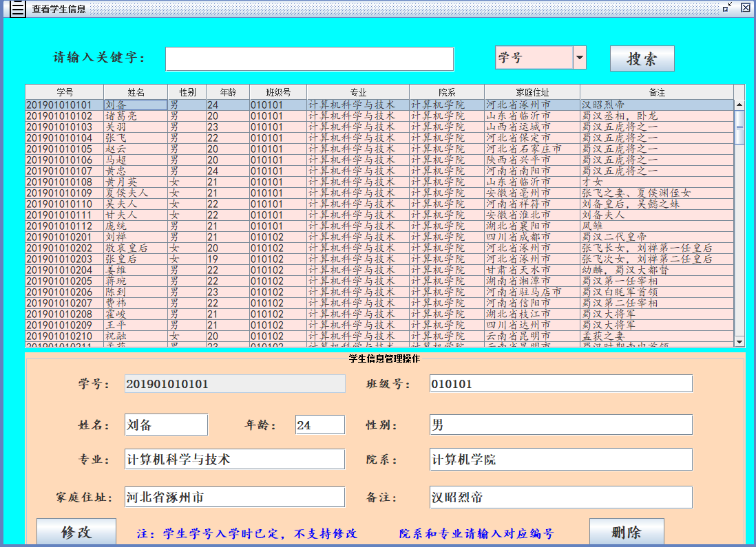Image resolution: width=756 pixels, height=547 pixels.
Task: Click the 性别 field showing 男
Action: (x=561, y=425)
